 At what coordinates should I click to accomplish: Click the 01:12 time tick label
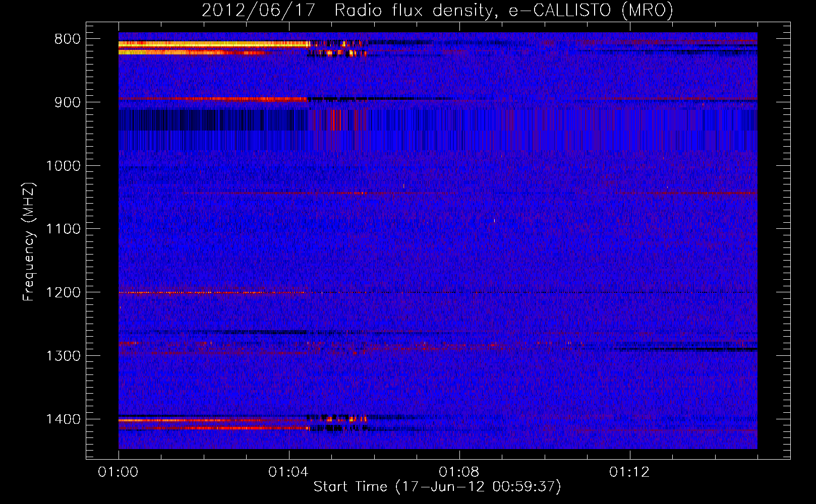[629, 472]
